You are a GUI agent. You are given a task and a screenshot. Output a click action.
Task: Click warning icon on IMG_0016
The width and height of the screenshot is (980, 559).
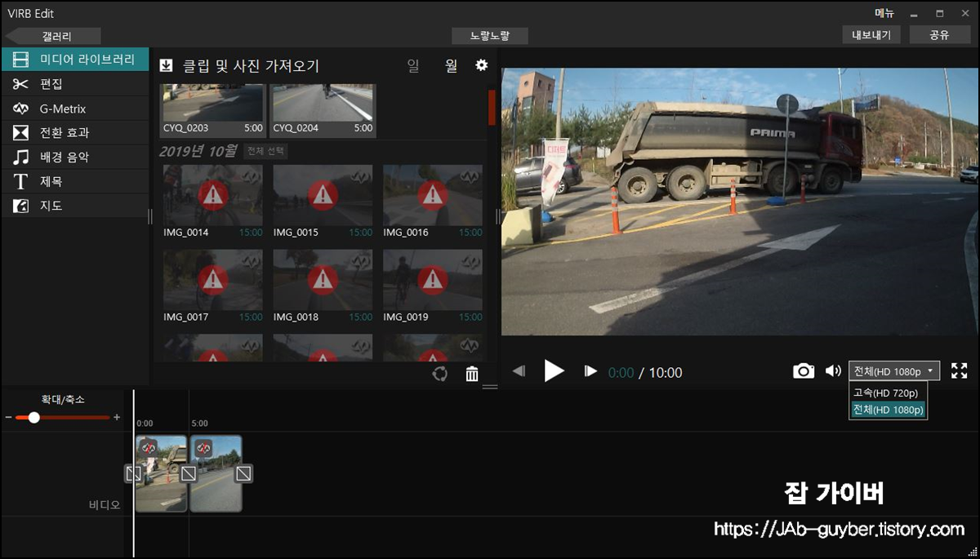(x=433, y=195)
